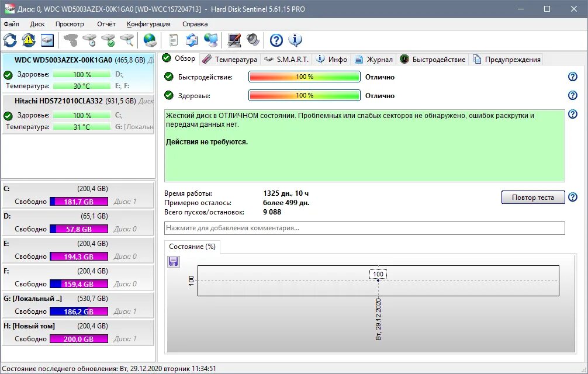The height and width of the screenshot is (374, 588).
Task: Click the Повтор теста button
Action: (533, 197)
